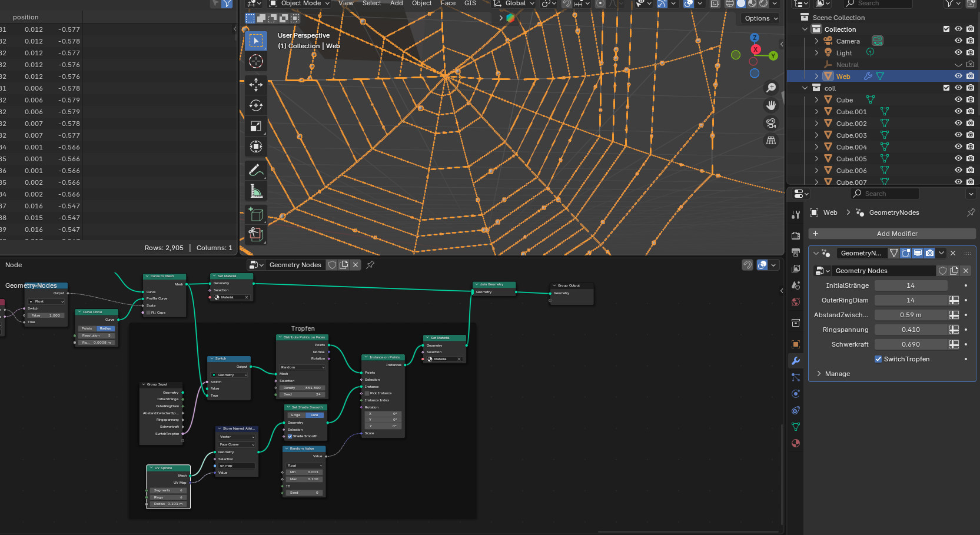Choose the Move tool in the viewport

coord(255,85)
